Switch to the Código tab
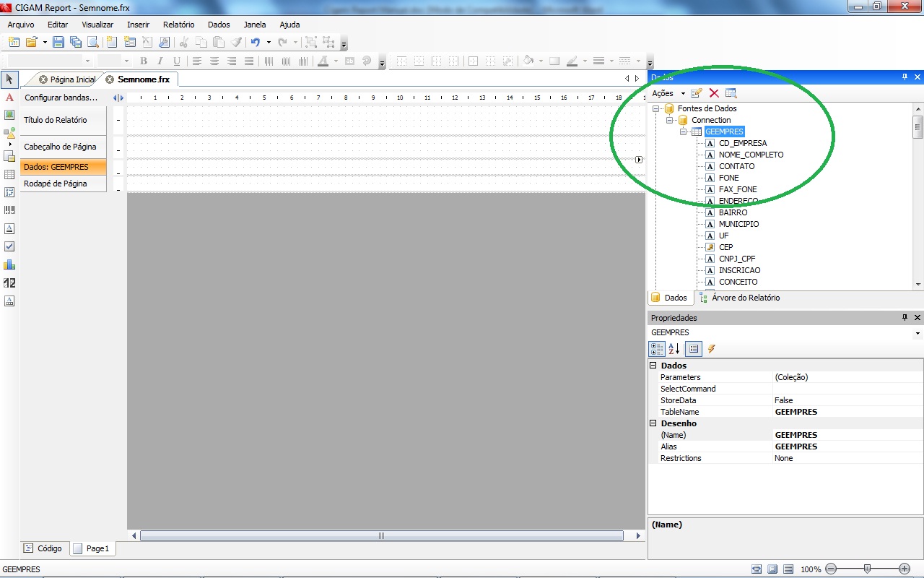924x578 pixels. pyautogui.click(x=43, y=548)
